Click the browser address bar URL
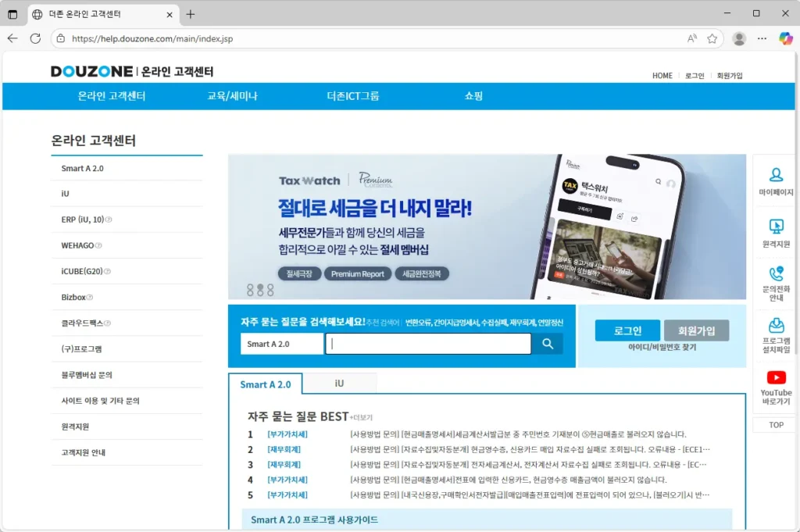This screenshot has width=800, height=532. 152,39
